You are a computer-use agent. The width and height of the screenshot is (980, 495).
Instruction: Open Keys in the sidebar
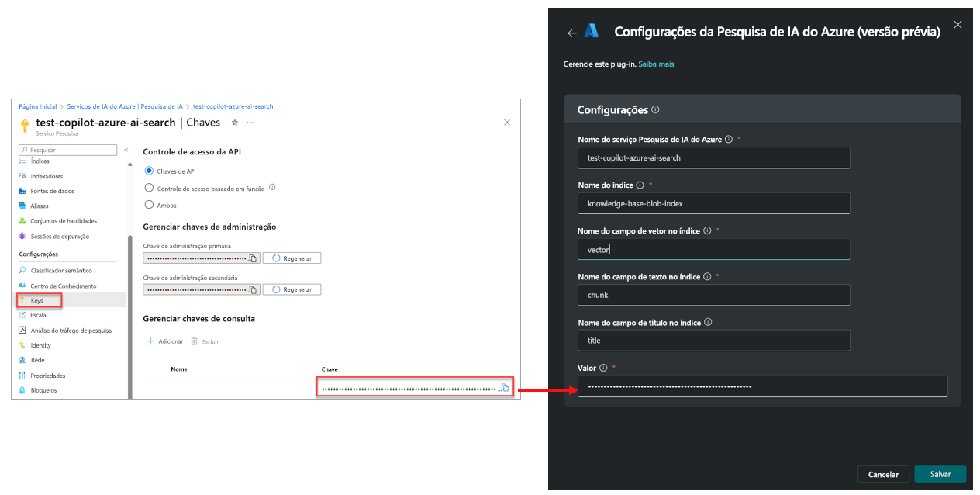point(36,300)
